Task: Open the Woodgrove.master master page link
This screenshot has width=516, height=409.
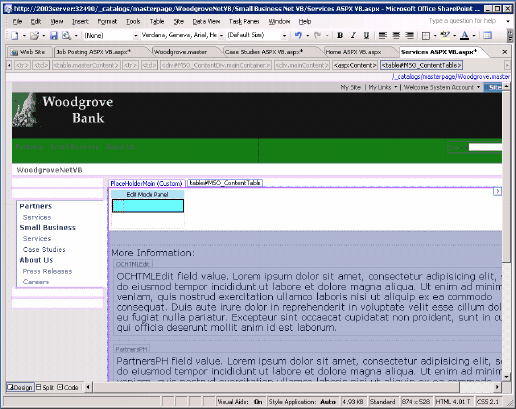Action: click(x=451, y=77)
